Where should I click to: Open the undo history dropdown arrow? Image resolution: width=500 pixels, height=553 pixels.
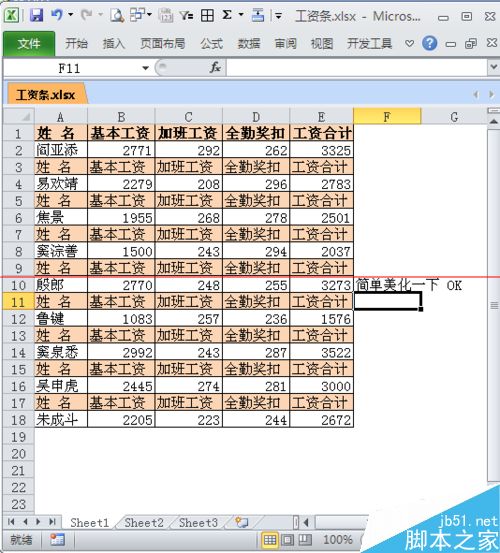[x=71, y=15]
